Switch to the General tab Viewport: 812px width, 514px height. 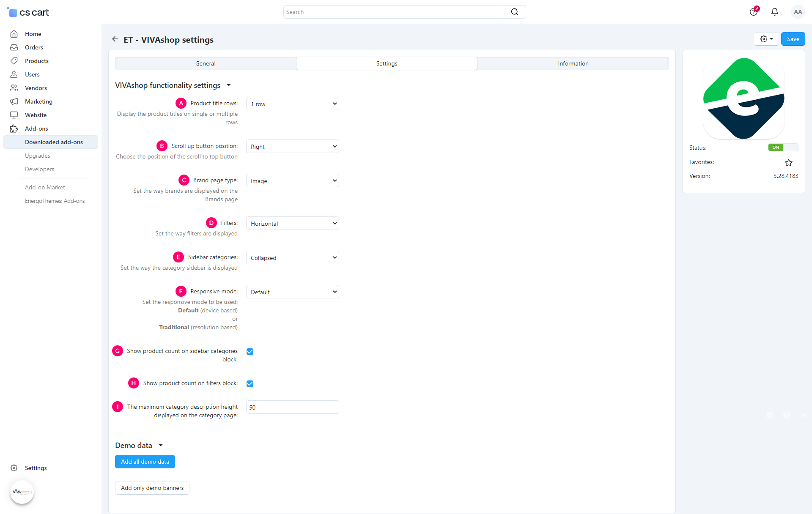click(x=206, y=63)
